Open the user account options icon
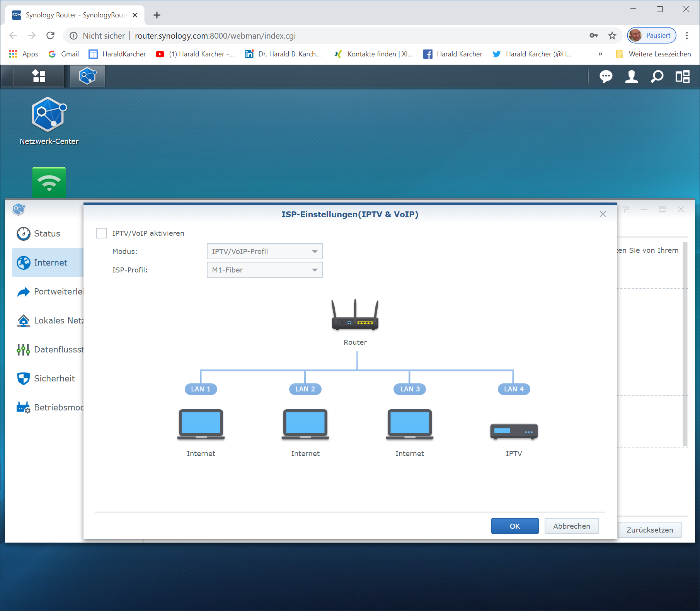This screenshot has width=700, height=611. pyautogui.click(x=631, y=77)
